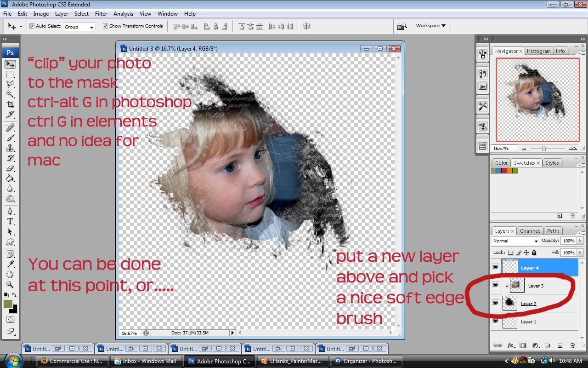Delete layer with trash icon in Layers panel
The height and width of the screenshot is (368, 588).
(572, 345)
